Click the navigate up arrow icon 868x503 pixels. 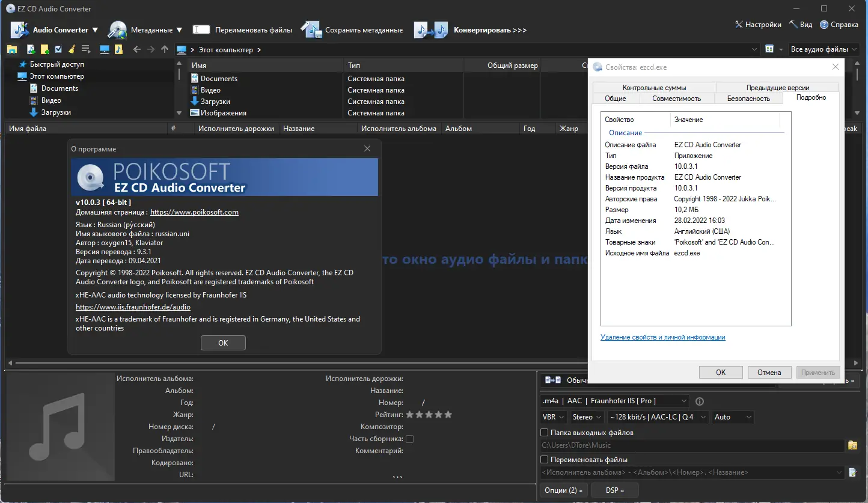click(x=165, y=49)
